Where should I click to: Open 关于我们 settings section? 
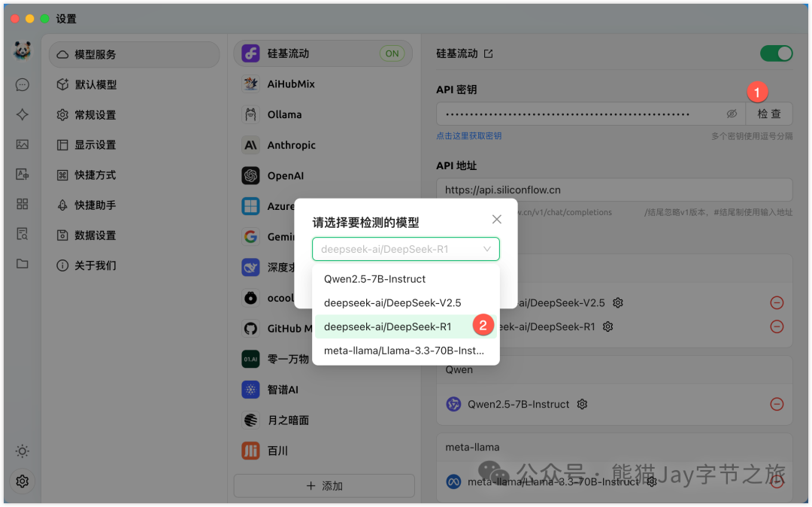[x=135, y=266]
